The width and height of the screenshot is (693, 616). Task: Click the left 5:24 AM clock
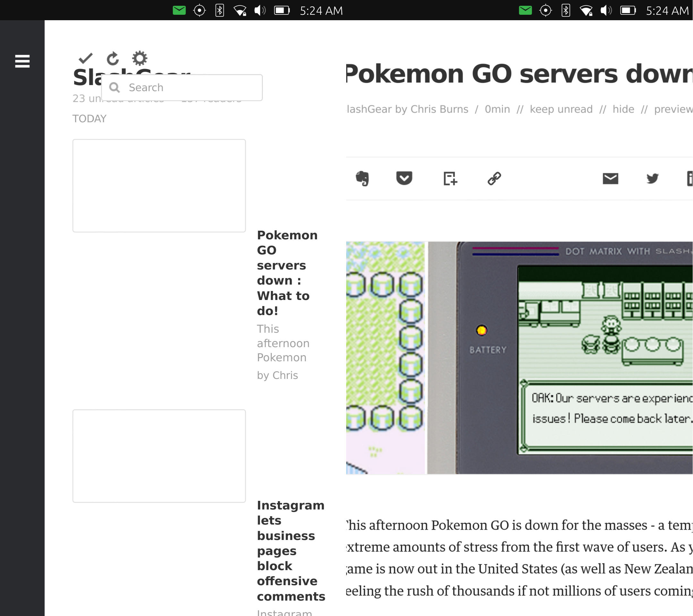click(x=321, y=11)
